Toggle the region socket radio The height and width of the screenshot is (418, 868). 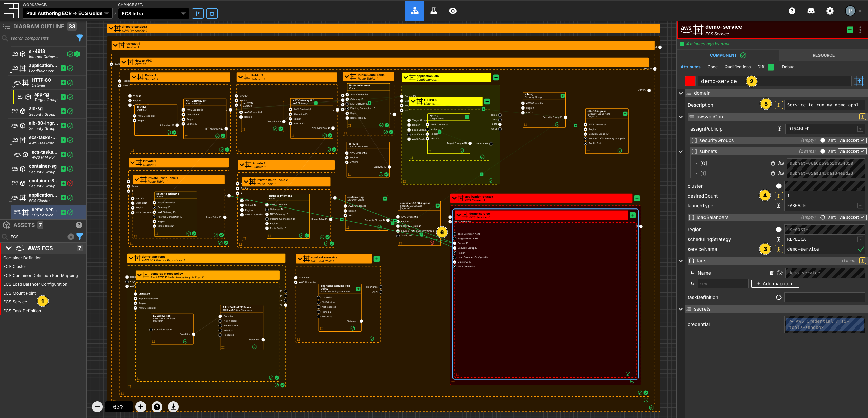point(778,230)
